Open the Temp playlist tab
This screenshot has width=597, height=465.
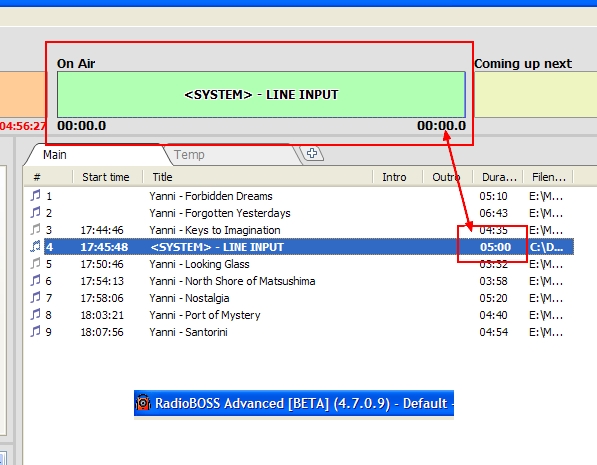(x=189, y=155)
